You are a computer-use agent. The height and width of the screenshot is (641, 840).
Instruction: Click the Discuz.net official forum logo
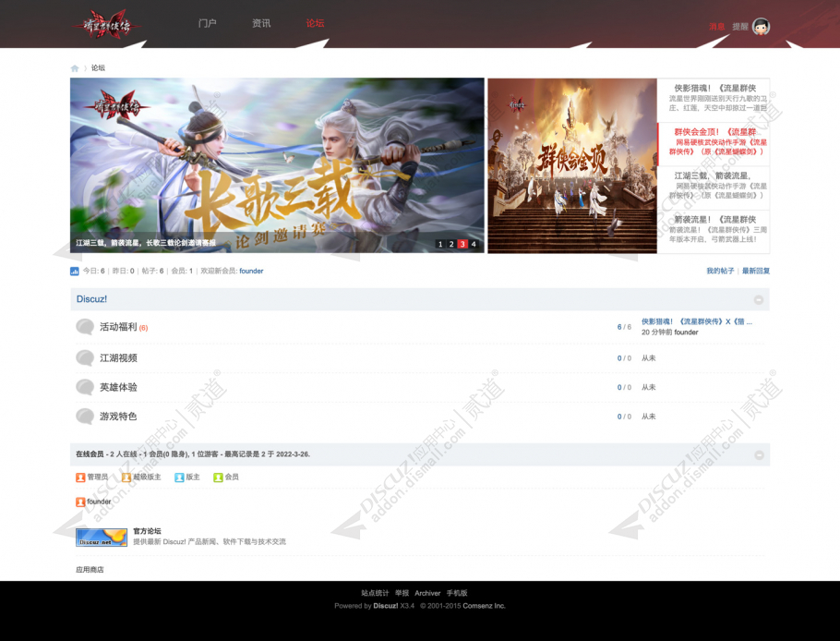102,537
